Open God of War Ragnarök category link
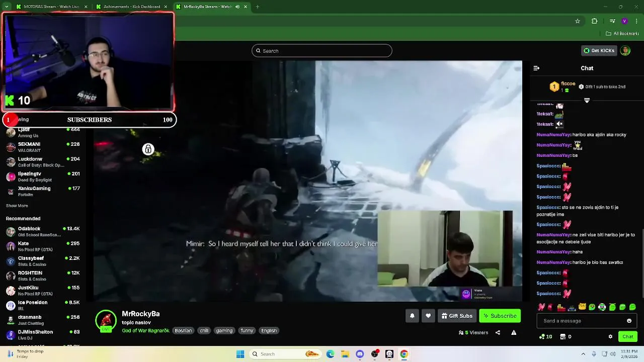The height and width of the screenshot is (362, 644). pos(145,330)
